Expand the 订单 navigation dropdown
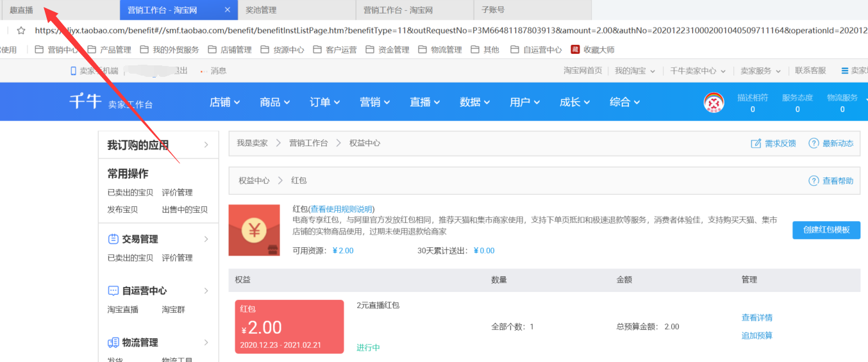 [325, 102]
